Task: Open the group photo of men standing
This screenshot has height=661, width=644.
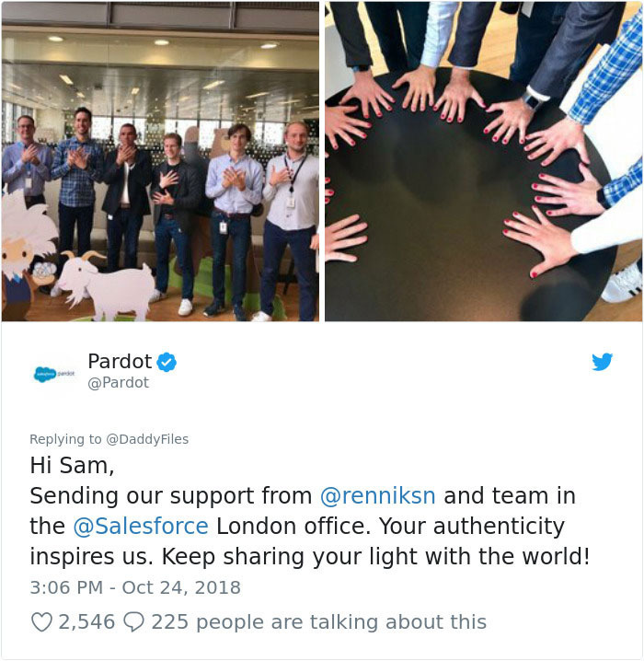Action: point(160,161)
